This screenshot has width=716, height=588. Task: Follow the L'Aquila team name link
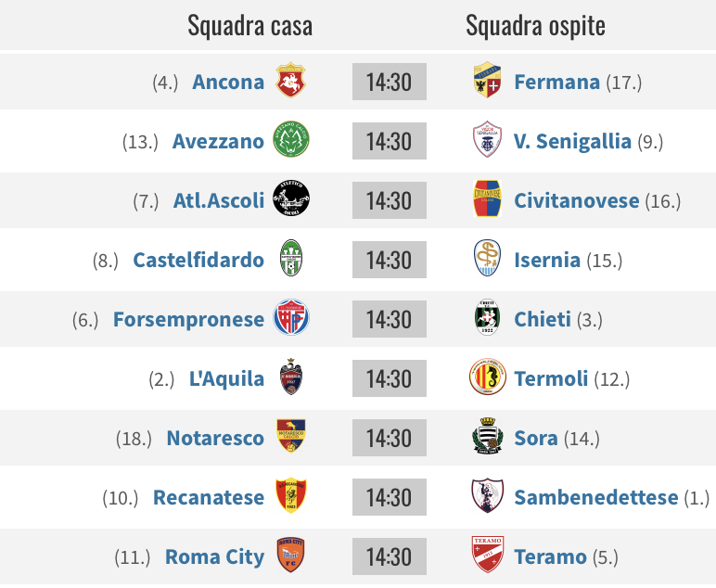pos(227,379)
